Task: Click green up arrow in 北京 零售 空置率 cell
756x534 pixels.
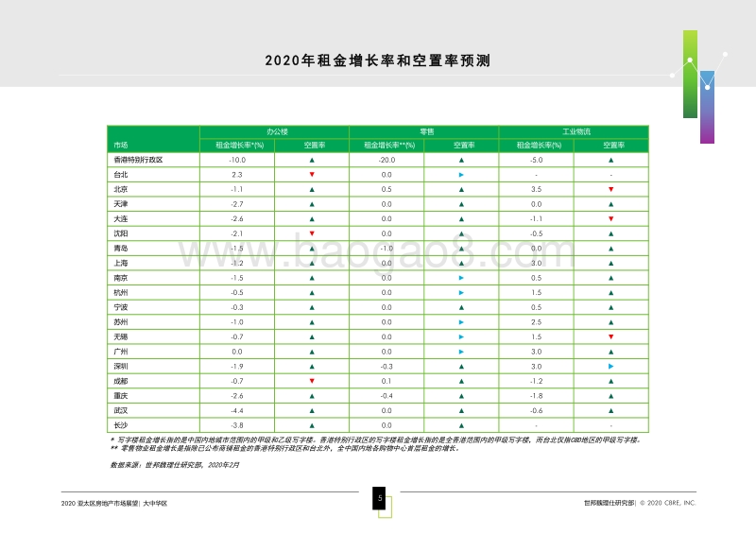Action: point(461,190)
